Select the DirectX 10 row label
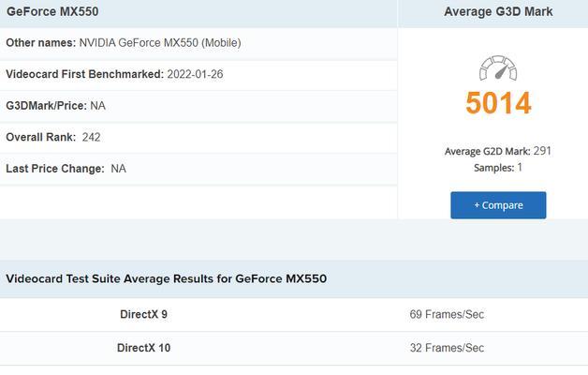Screen dimensions: 588x375 (x=143, y=348)
